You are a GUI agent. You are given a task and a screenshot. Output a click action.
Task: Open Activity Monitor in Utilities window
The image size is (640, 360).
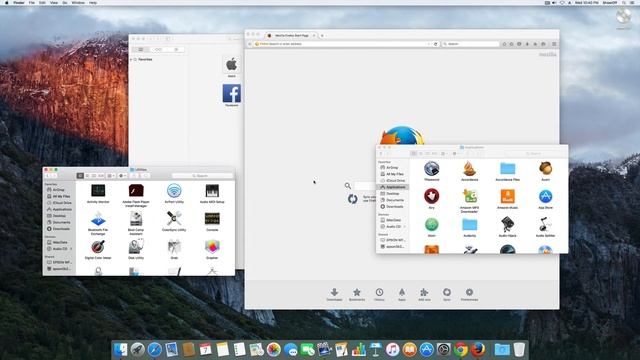pos(98,191)
